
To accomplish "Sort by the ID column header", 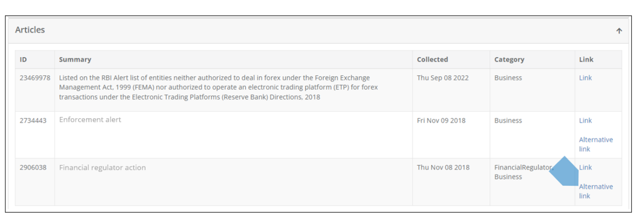I will pyautogui.click(x=24, y=59).
